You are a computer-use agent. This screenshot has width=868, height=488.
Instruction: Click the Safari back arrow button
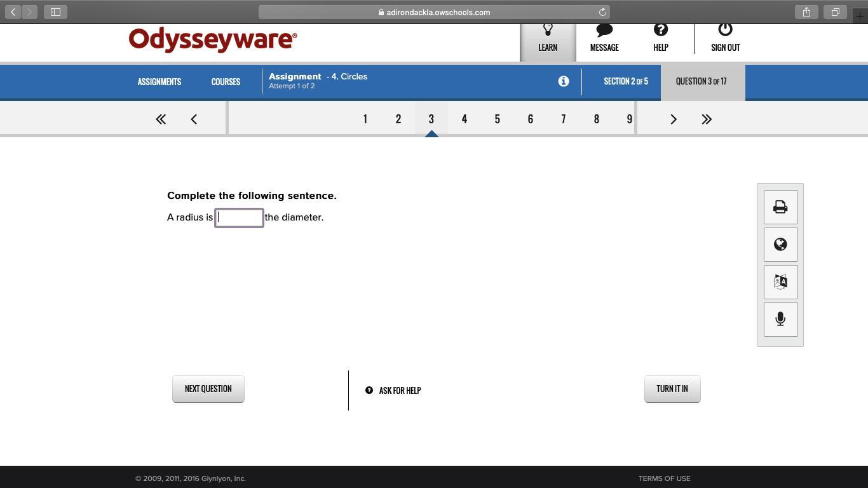[13, 12]
